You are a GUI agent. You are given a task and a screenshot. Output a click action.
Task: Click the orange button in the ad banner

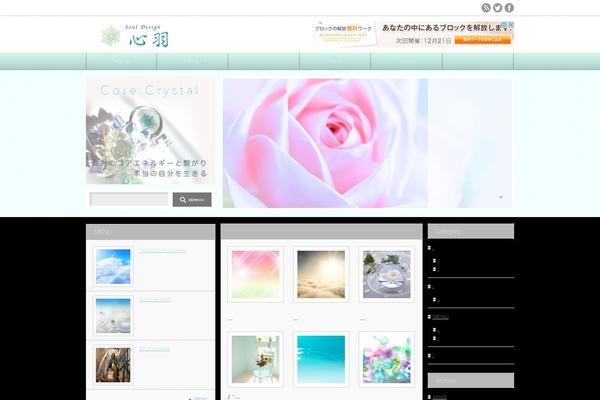[483, 39]
